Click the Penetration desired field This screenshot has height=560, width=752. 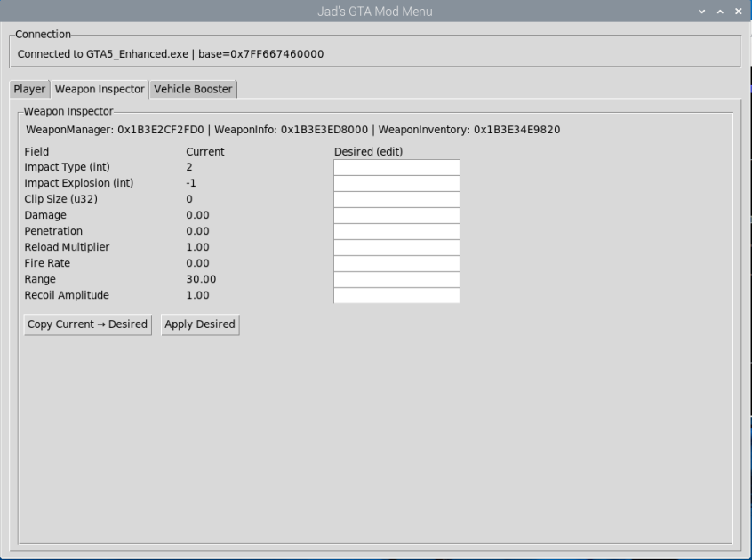(396, 230)
